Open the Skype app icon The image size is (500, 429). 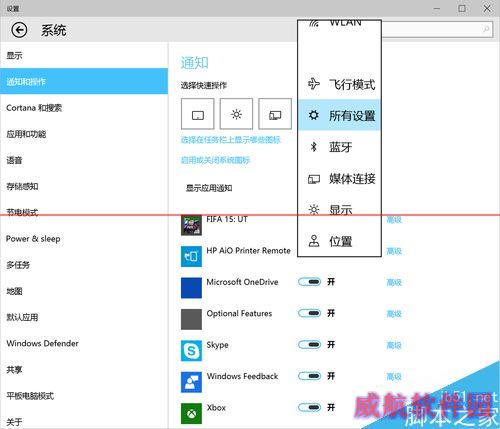[191, 351]
